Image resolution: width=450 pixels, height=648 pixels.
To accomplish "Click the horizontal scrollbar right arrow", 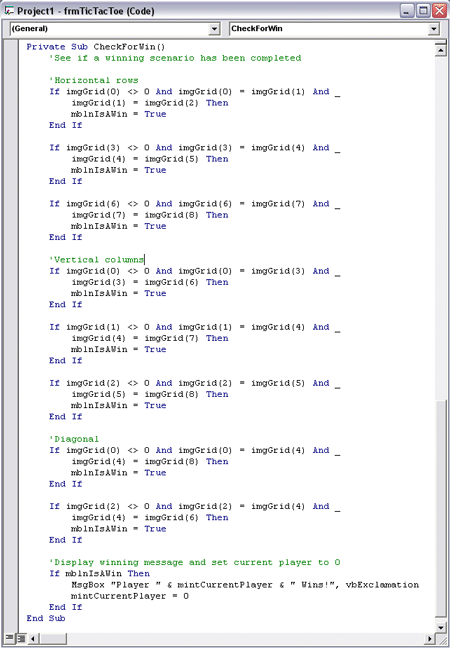I will [430, 638].
